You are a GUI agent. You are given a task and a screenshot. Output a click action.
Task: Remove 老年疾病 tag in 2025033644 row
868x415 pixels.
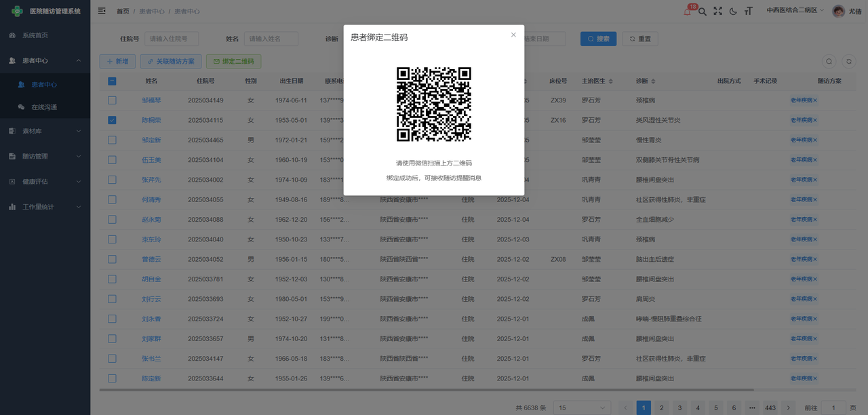coord(815,378)
